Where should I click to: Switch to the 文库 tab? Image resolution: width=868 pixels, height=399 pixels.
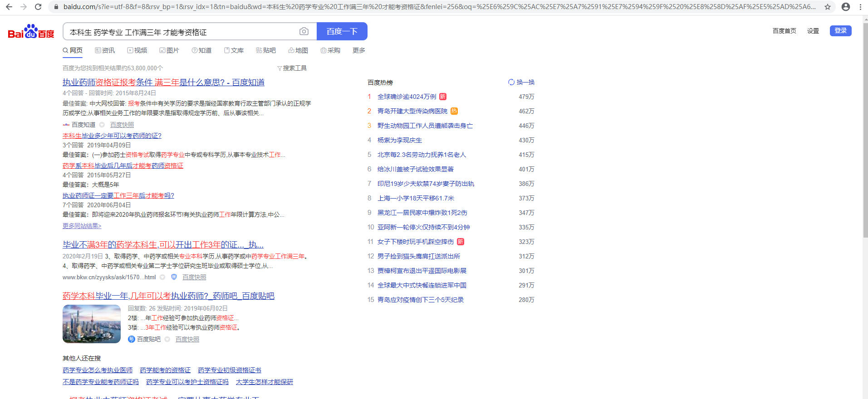pyautogui.click(x=234, y=50)
